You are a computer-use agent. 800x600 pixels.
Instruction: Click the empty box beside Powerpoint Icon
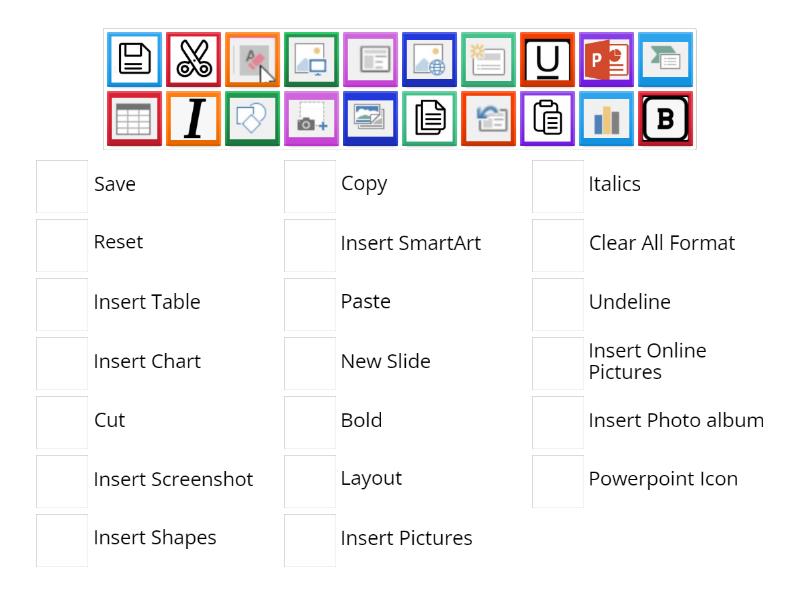557,480
